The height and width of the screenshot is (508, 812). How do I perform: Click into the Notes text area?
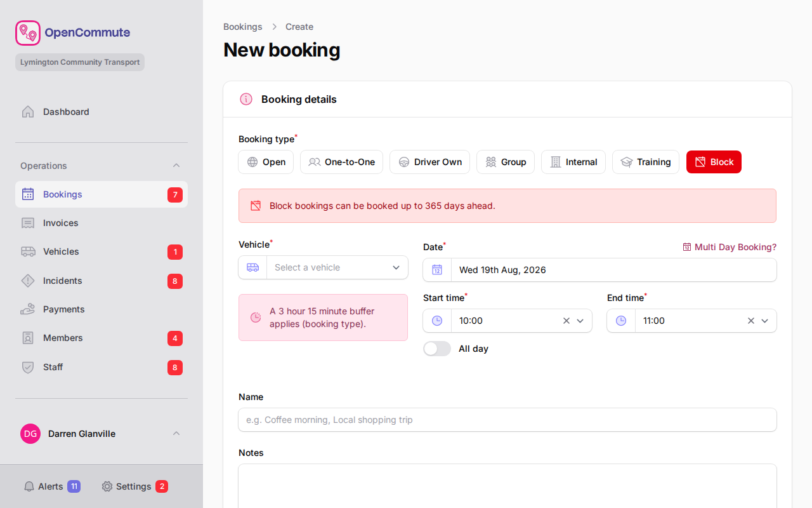coord(507,486)
